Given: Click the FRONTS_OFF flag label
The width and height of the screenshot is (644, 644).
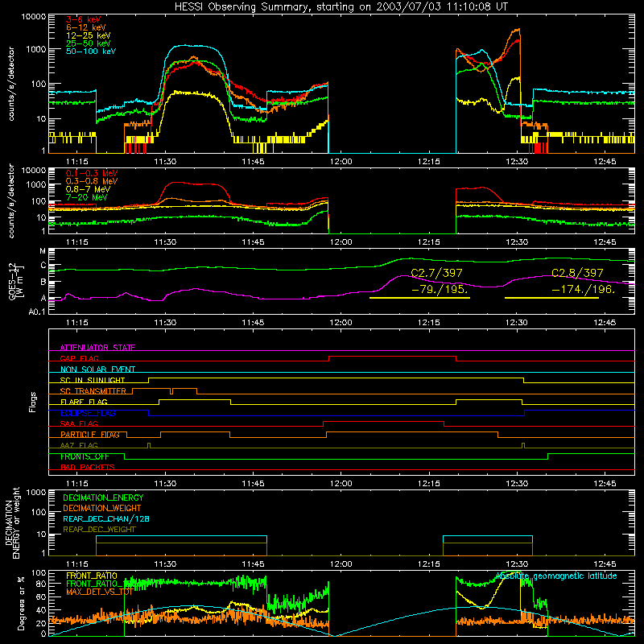Looking at the screenshot, I should coord(85,456).
